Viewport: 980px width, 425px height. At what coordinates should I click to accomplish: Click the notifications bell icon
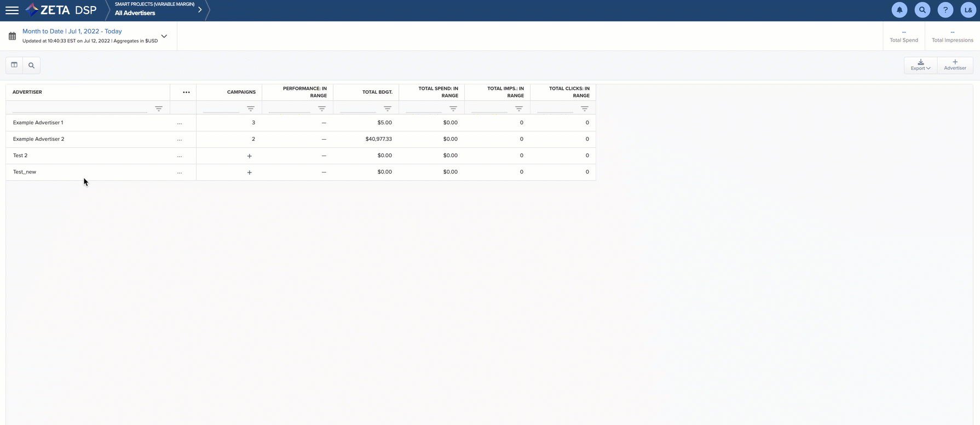tap(899, 10)
